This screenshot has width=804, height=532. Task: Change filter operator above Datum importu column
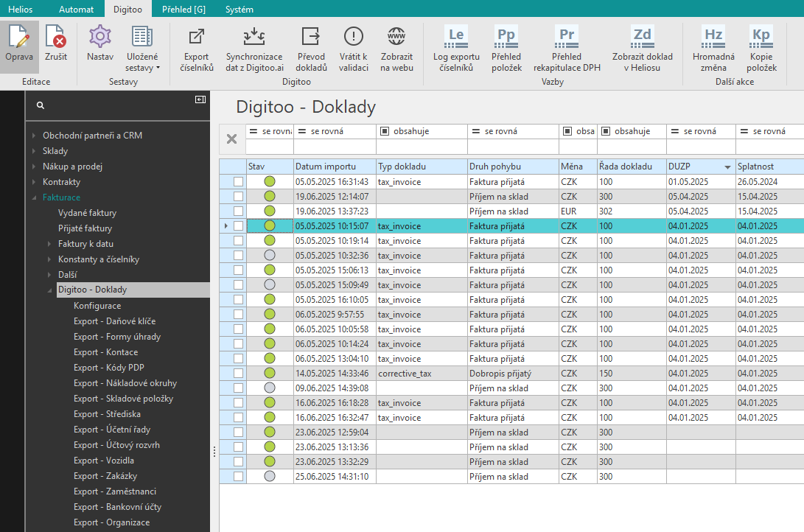(x=303, y=132)
